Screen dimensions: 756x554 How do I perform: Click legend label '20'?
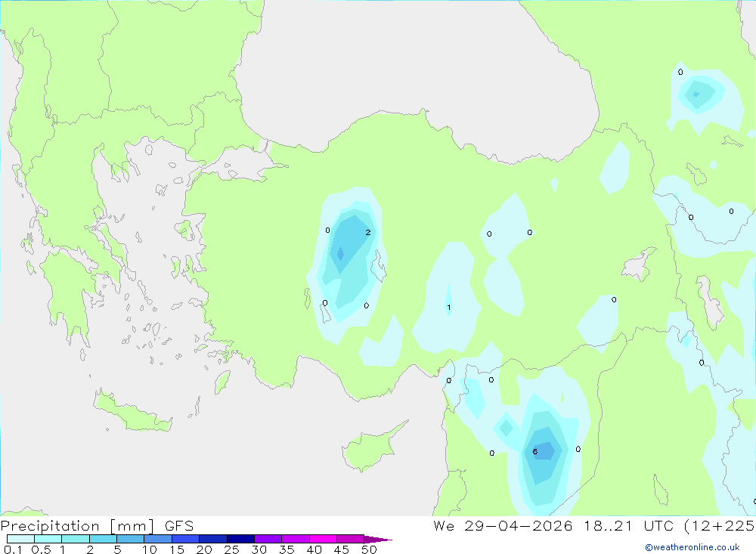coord(204,549)
